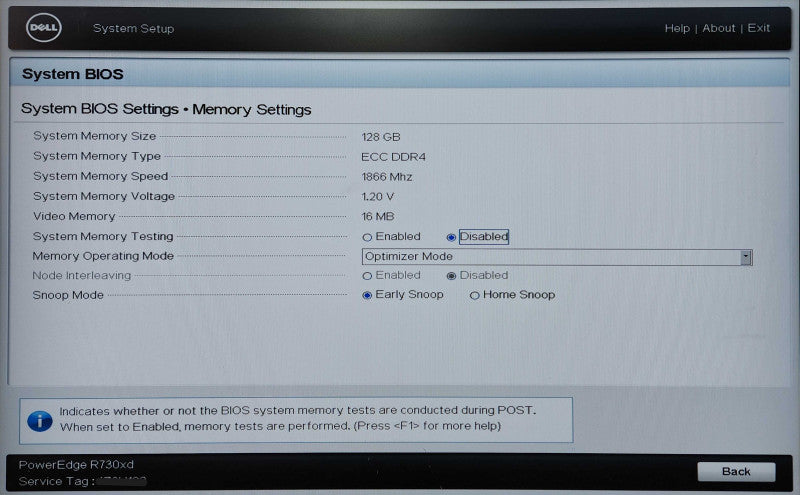800x495 pixels.
Task: Click the Memory Settings breadcrumb heading
Action: [x=252, y=110]
